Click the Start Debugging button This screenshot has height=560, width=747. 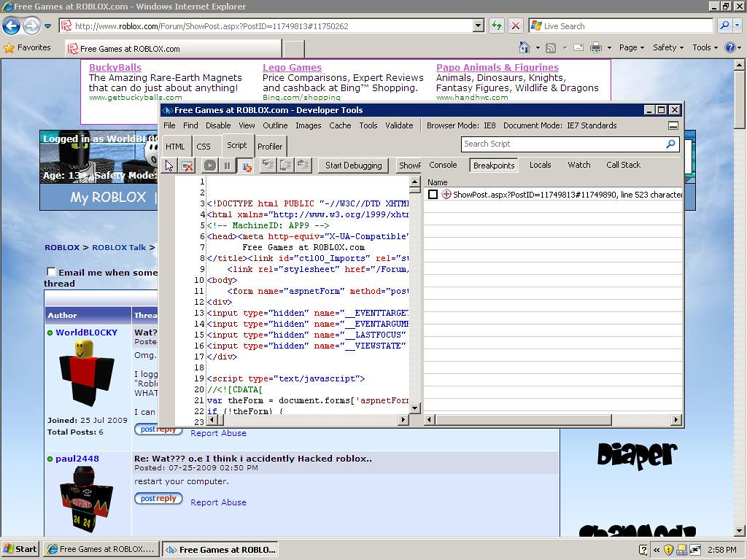tap(353, 166)
